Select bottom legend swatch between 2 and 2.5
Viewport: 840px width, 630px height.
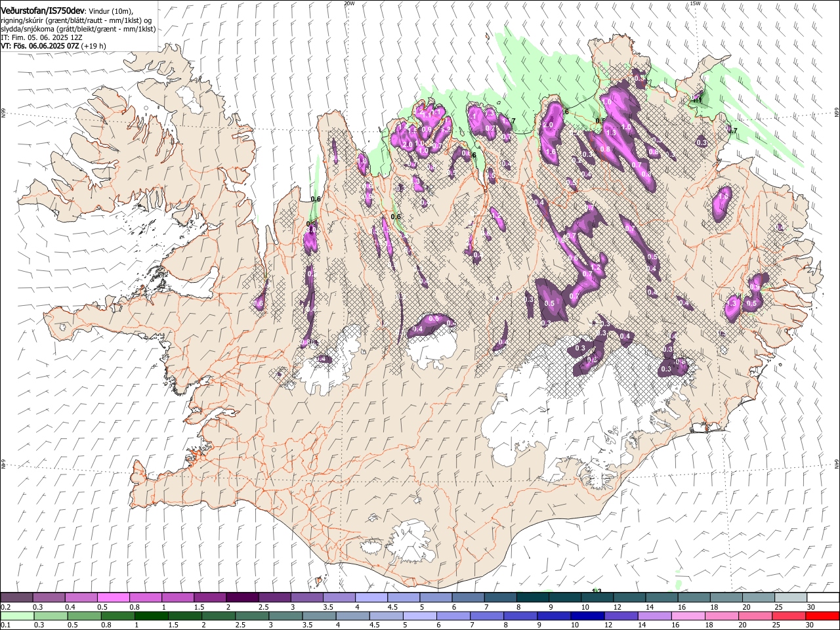coord(219,616)
